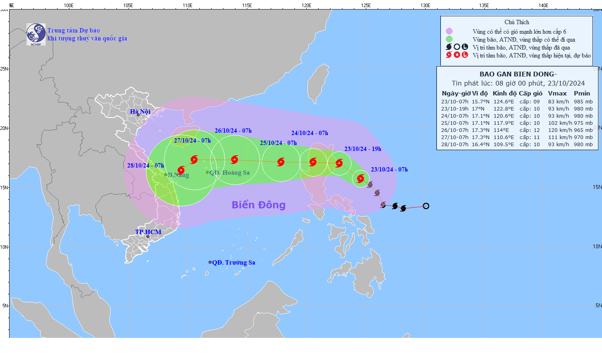Click the '24/10/24 - 07h' forecast label
Screen dimensions: 602x364
310,133
